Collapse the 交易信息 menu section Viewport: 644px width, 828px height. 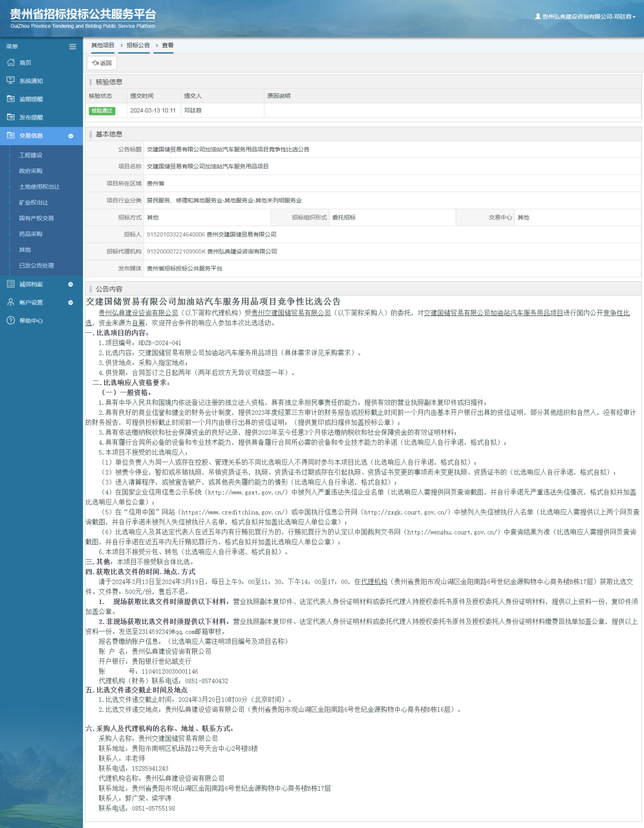pyautogui.click(x=70, y=136)
